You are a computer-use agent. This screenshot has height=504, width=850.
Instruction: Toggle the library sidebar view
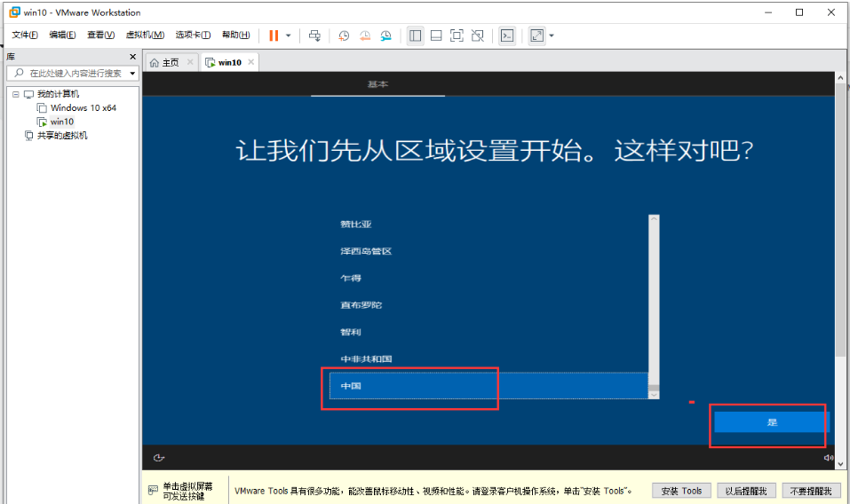(416, 35)
